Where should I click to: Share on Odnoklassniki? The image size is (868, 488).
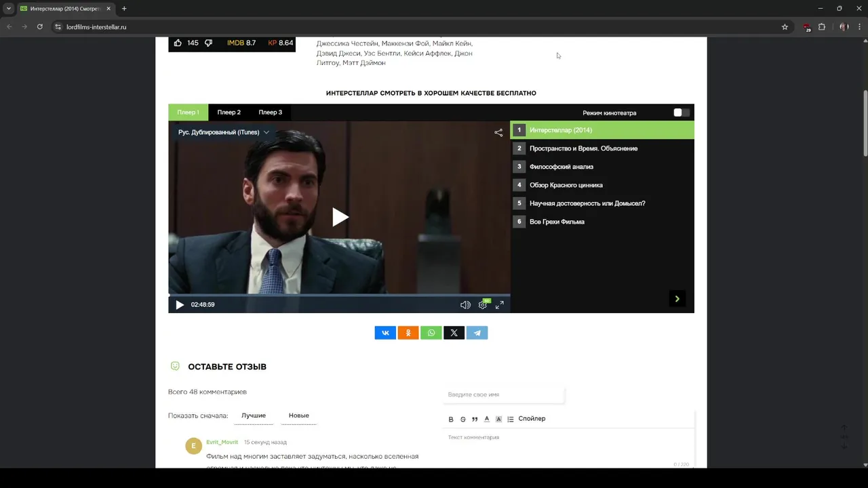coord(408,333)
